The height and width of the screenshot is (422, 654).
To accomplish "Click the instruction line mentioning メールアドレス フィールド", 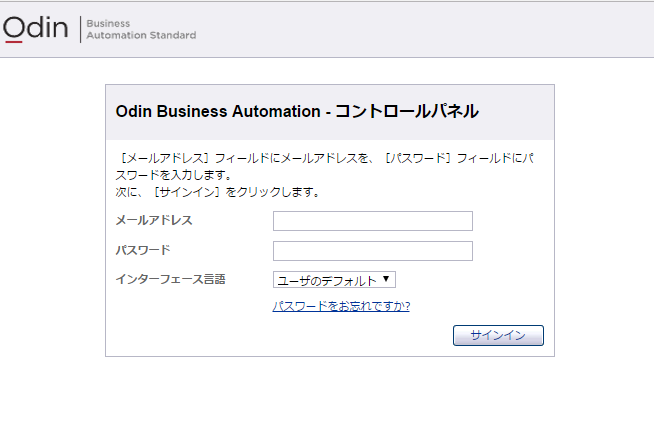I will click(x=325, y=158).
